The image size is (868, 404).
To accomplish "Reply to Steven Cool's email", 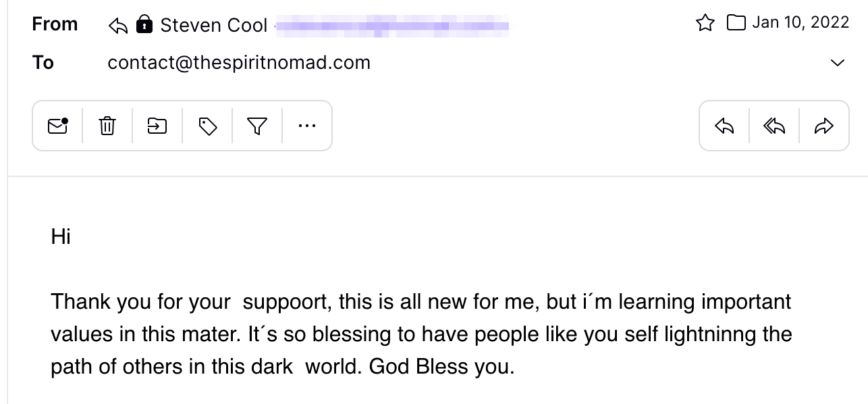I will pos(724,126).
